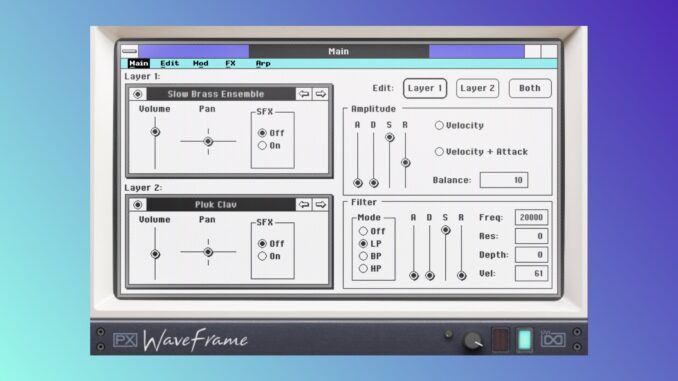Click Filter Sustain slider handle
This screenshot has height=381, width=678.
tap(445, 230)
